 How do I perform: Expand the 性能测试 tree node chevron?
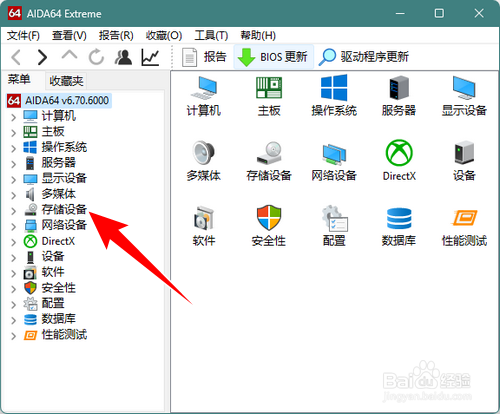[x=13, y=336]
